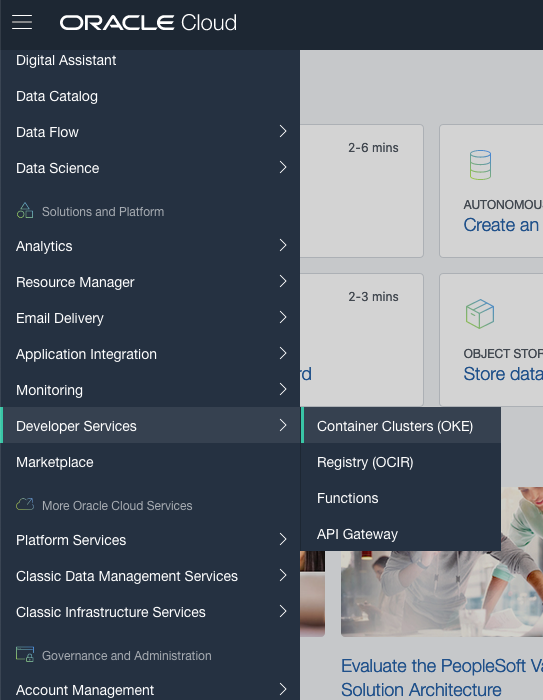The width and height of the screenshot is (543, 700).
Task: Expand the Email Delivery submenu chevron
Action: pos(283,317)
